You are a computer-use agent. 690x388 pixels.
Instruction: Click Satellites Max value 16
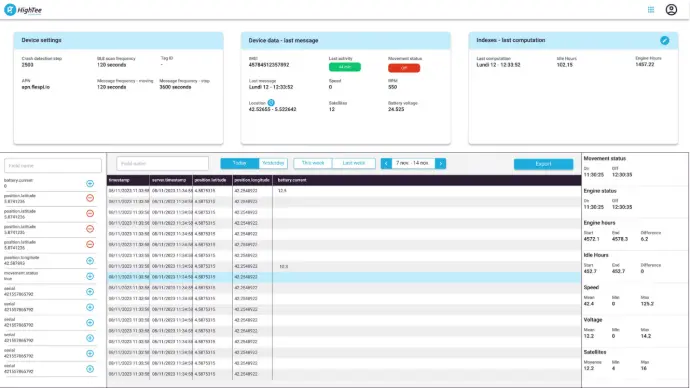pyautogui.click(x=644, y=368)
